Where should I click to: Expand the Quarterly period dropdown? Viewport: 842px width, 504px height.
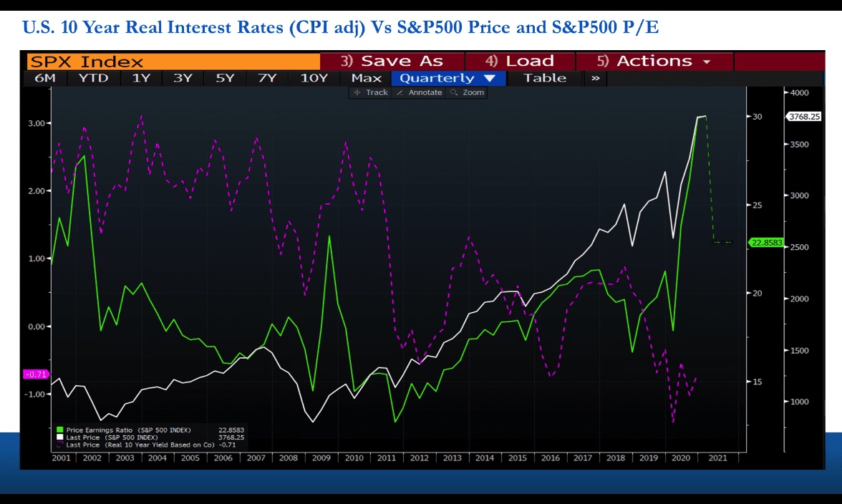(448, 78)
